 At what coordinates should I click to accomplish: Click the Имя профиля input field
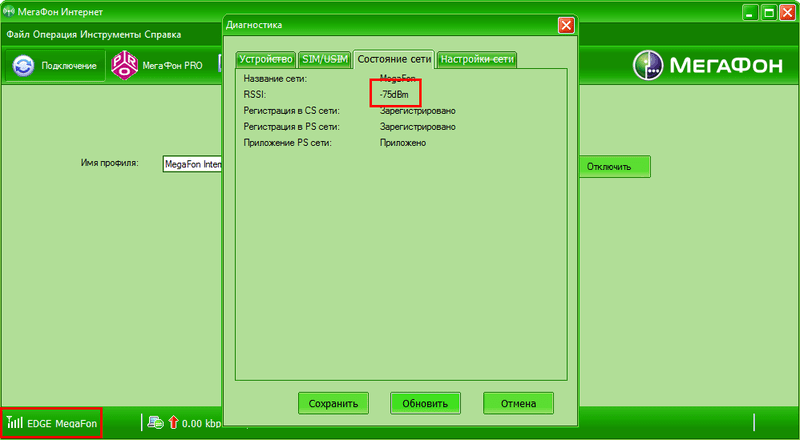pyautogui.click(x=192, y=164)
